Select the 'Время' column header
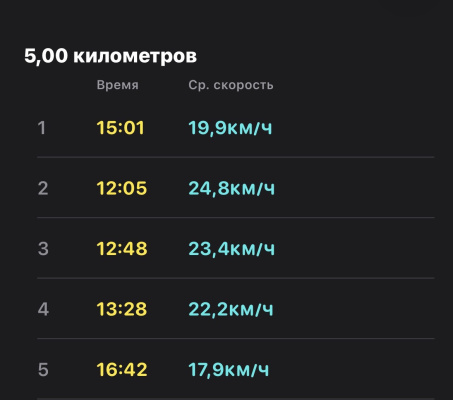Image resolution: width=453 pixels, height=400 pixels. coord(117,85)
